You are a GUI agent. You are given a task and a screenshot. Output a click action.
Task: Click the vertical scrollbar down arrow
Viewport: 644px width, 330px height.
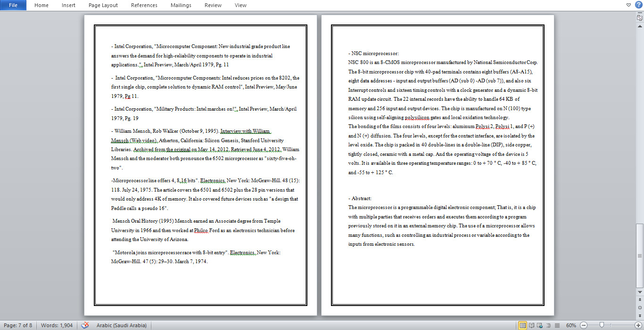(639, 292)
